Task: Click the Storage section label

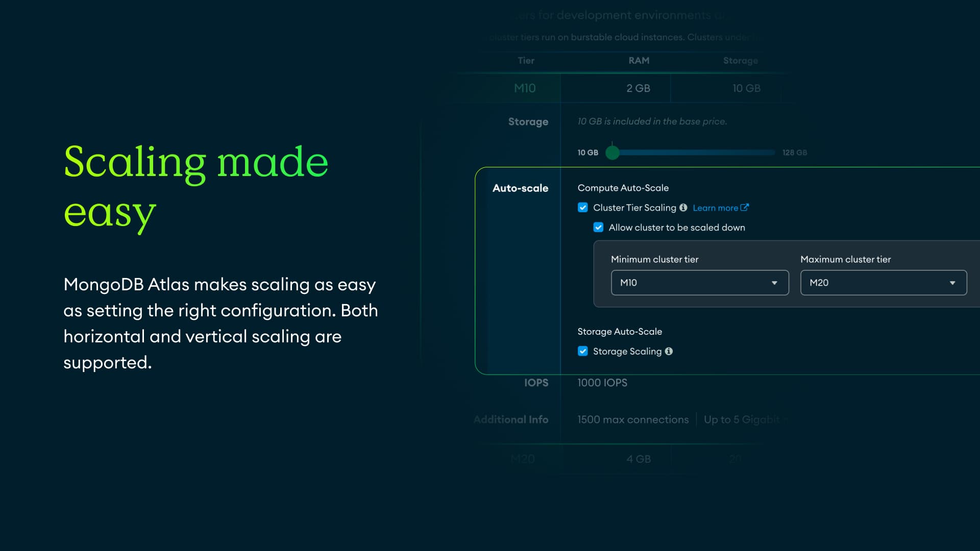Action: [x=528, y=122]
